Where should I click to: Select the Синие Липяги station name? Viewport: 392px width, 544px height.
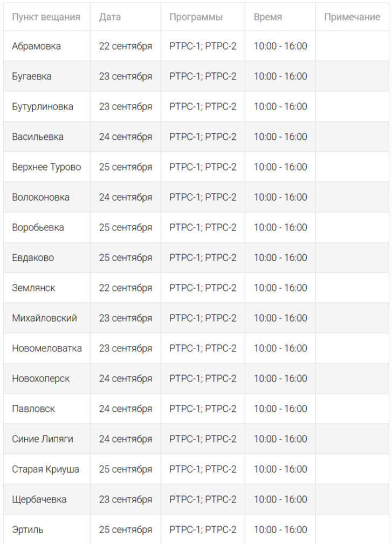click(x=43, y=439)
